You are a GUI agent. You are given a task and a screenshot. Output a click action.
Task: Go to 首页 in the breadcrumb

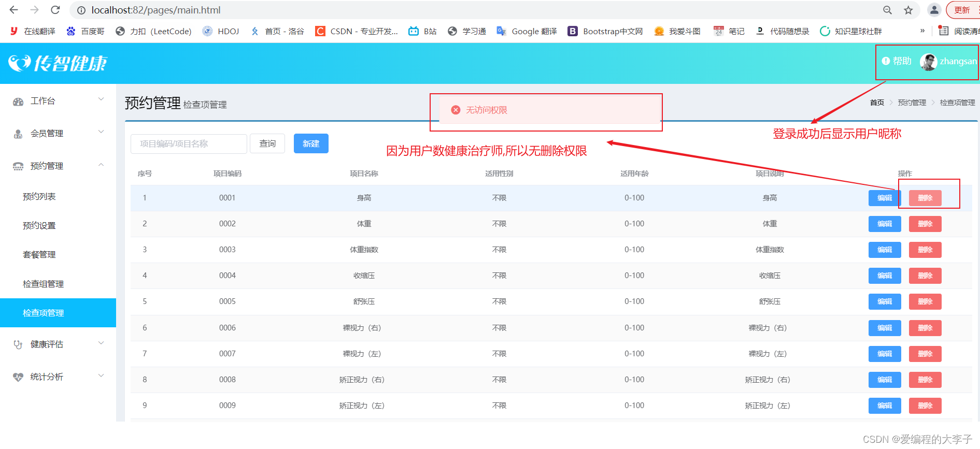coord(877,103)
